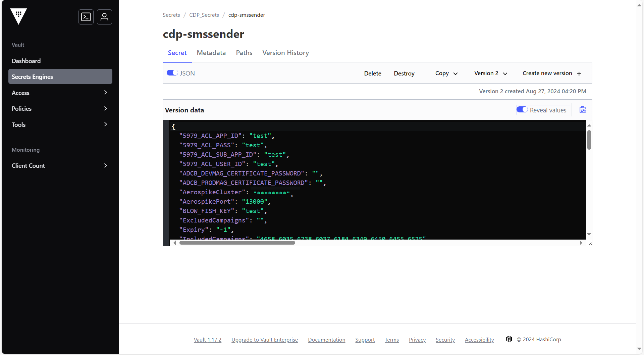Screen dimensions: 644x355
Task: Open the Version 2 dropdown
Action: pos(491,73)
